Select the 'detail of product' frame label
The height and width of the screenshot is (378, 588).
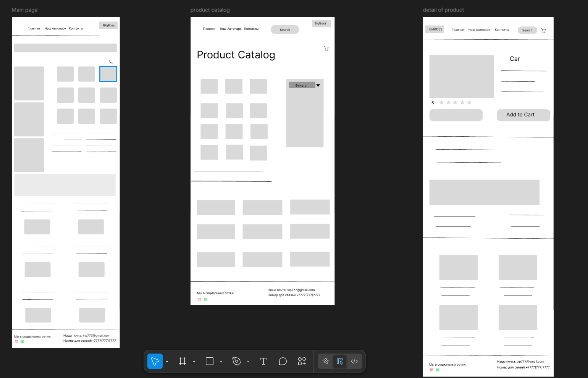443,10
